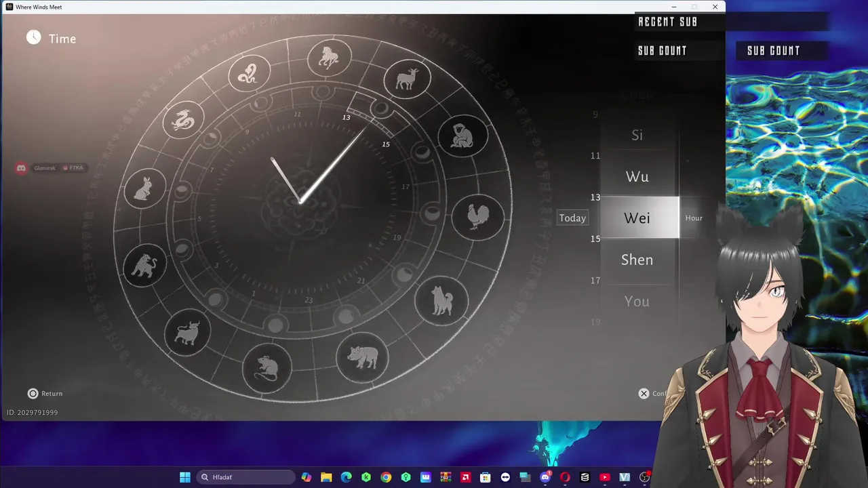Click the Tiger zodiac icon on the dial
868x488 pixels.
[x=144, y=265]
